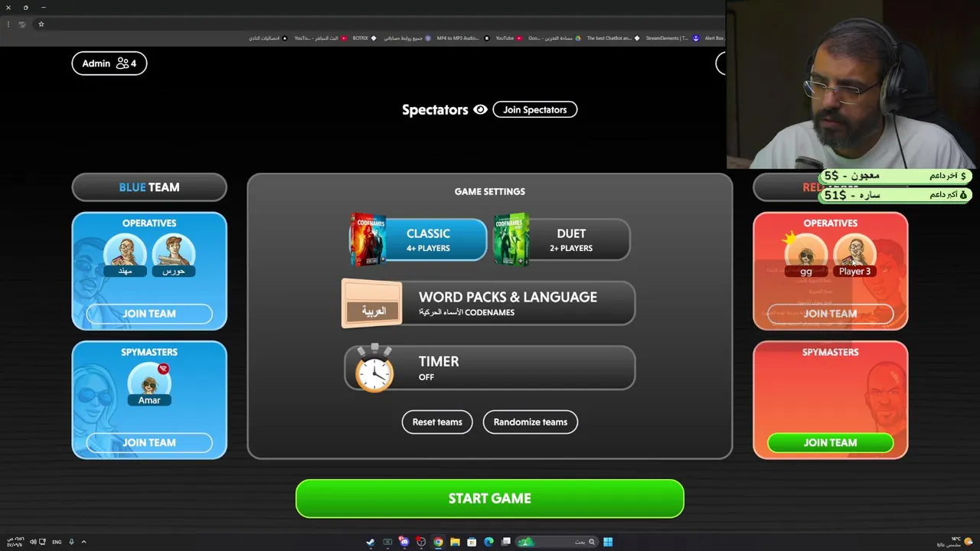Image resolution: width=980 pixels, height=551 pixels.
Task: Open the BOTRIX bookmark
Action: 364,37
